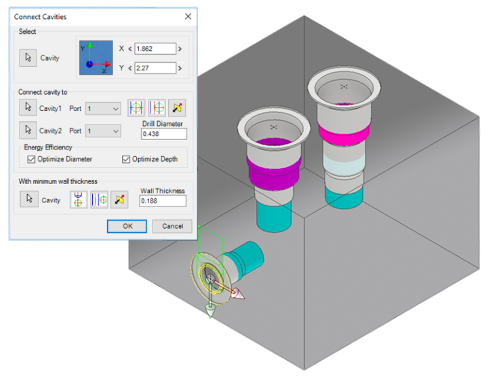Click the Select Cavity arrow pick button
Image resolution: width=490 pixels, height=379 pixels.
28,58
